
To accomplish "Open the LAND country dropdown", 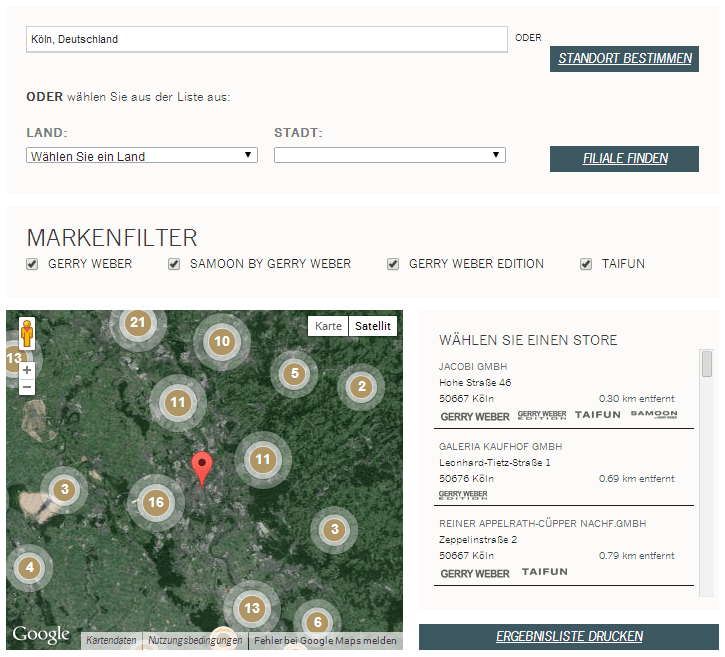I will (x=142, y=155).
